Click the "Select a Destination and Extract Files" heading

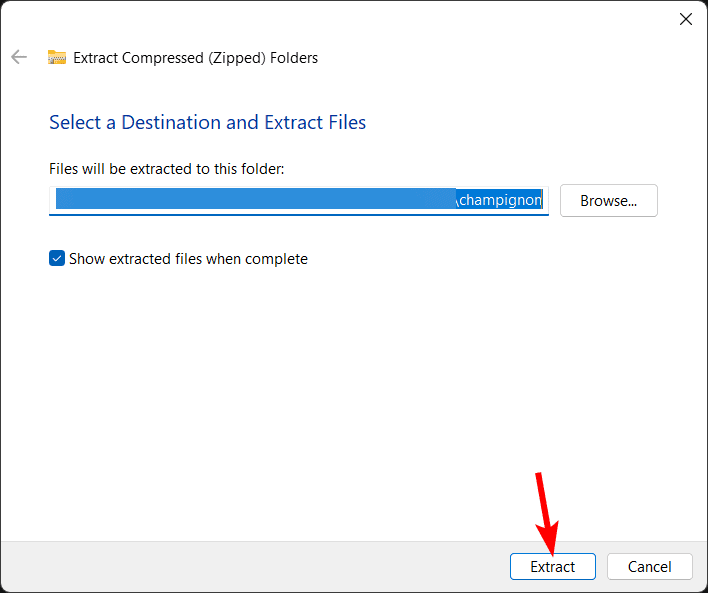(207, 123)
